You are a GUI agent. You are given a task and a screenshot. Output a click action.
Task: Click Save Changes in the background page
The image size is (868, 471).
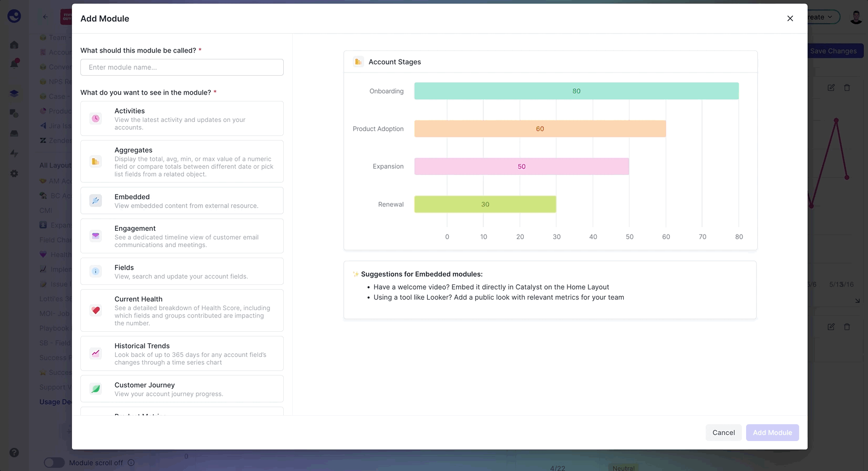833,51
